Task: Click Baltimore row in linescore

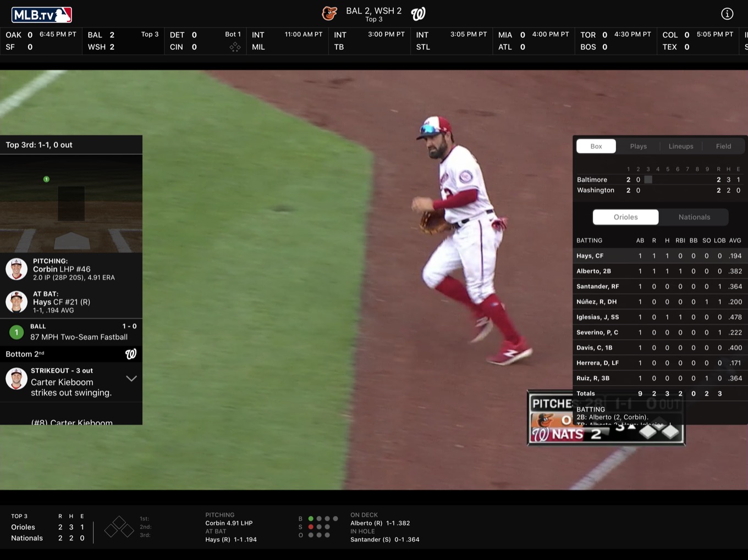Action: [659, 180]
